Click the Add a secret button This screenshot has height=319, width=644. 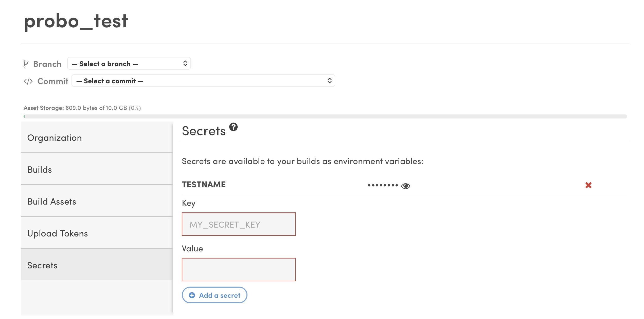[214, 295]
